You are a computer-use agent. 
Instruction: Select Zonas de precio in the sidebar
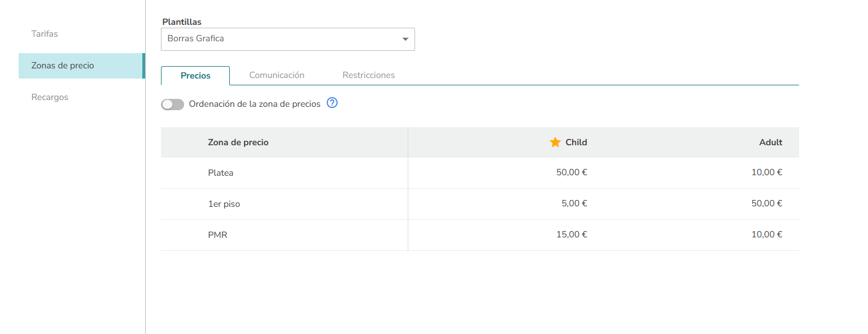(x=63, y=66)
